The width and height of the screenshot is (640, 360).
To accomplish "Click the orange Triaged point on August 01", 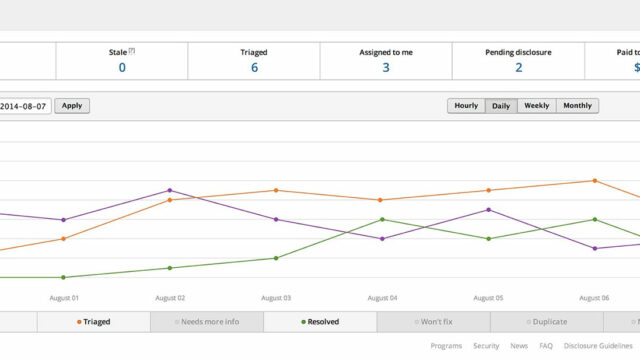I will pos(63,239).
